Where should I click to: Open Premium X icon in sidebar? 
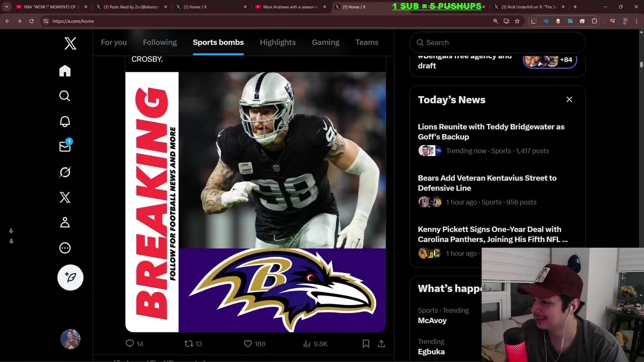click(65, 197)
